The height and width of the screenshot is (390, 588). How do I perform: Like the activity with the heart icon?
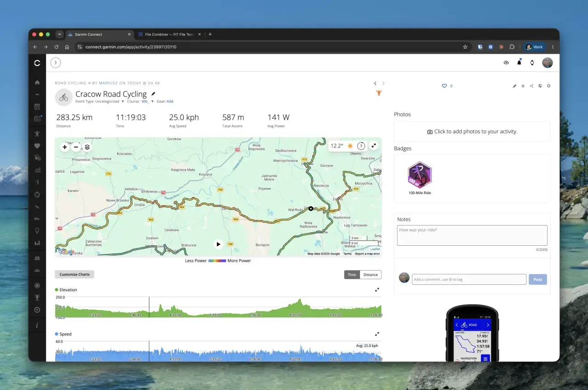444,86
